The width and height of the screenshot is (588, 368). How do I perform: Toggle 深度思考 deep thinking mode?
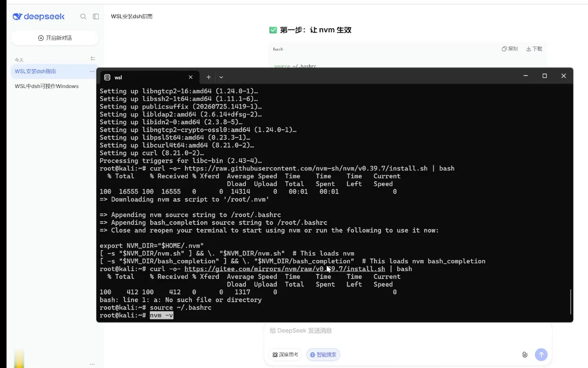coord(286,355)
